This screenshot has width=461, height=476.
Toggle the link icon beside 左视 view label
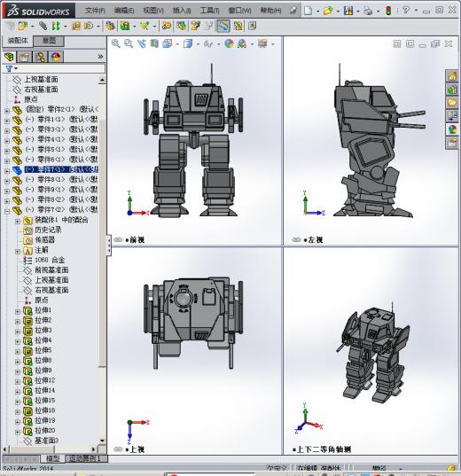(x=296, y=240)
